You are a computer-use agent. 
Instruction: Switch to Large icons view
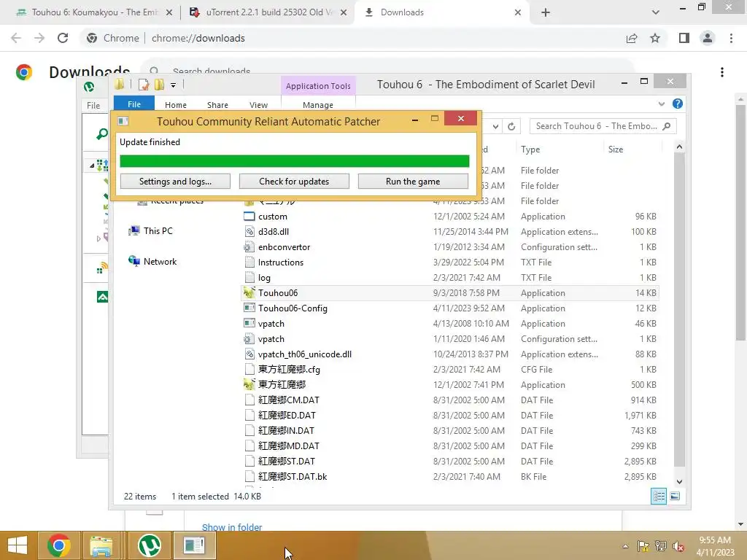[675, 496]
